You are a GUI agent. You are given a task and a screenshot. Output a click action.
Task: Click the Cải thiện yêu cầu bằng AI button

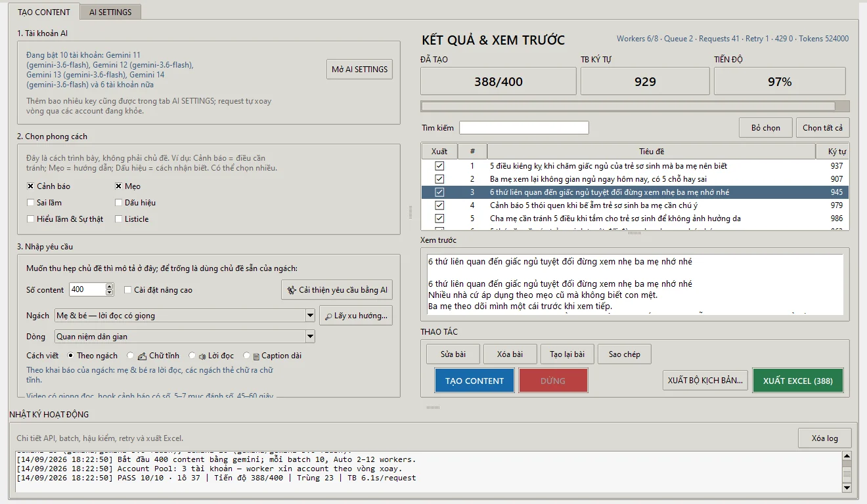tap(337, 290)
